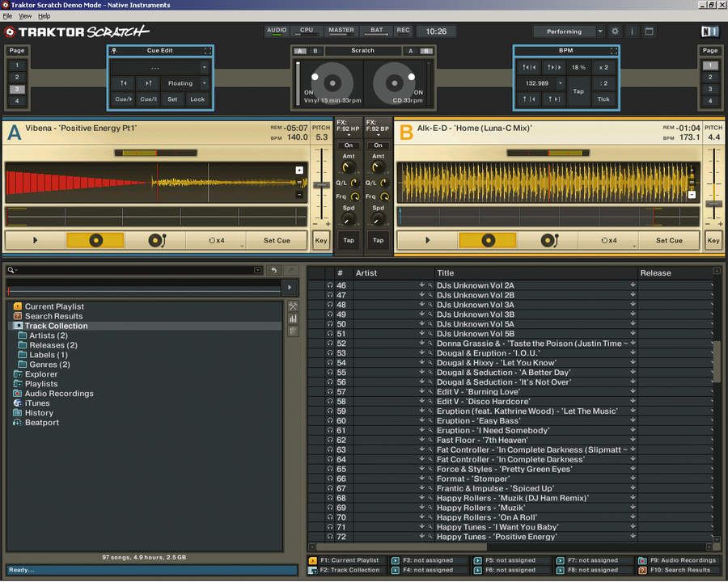Click the x 2 BPM button
The image size is (728, 582).
pos(603,67)
